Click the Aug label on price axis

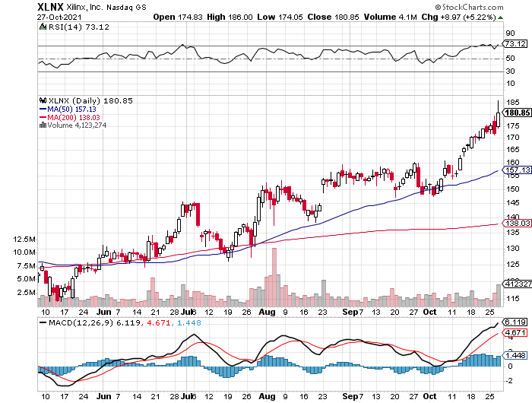[x=267, y=312]
